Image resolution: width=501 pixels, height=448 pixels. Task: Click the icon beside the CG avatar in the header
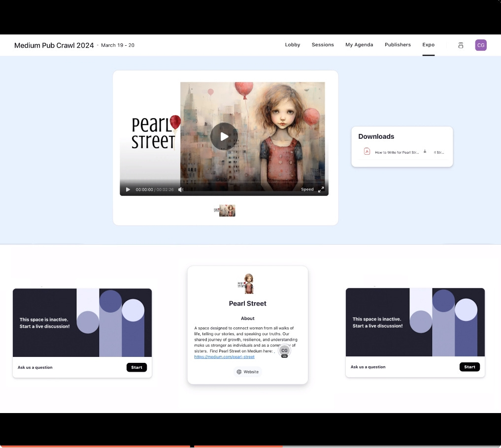pos(461,45)
